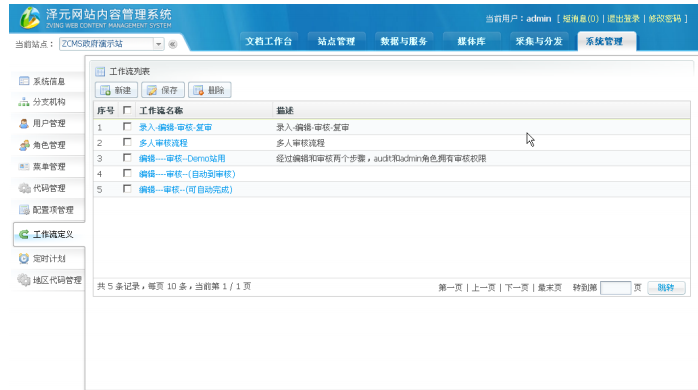Click the 工作流名称 column header
This screenshot has width=698, height=390.
point(161,110)
